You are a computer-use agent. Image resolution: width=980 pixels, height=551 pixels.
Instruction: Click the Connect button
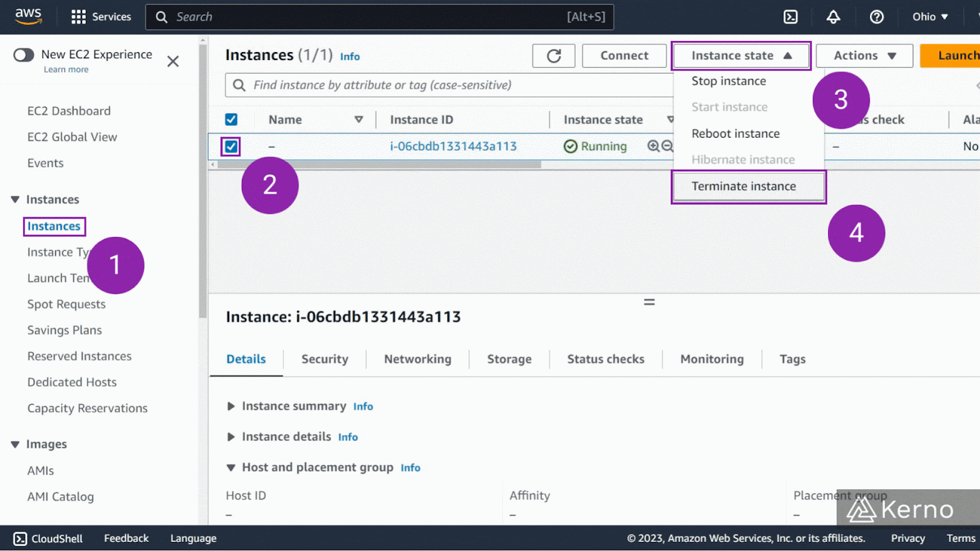(x=624, y=56)
